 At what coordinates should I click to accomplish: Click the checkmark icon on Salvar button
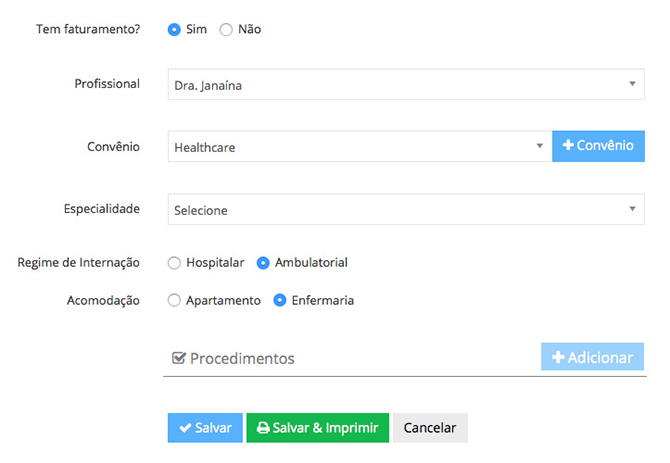[185, 428]
